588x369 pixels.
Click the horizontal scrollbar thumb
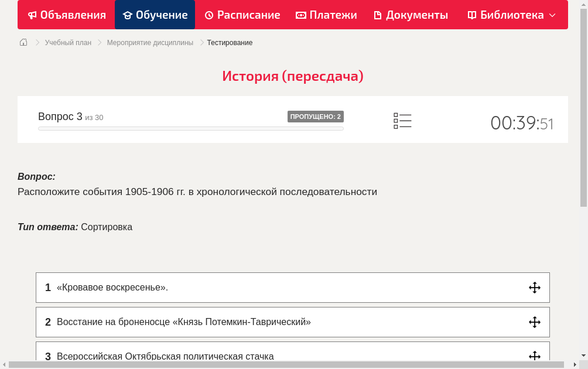286,364
